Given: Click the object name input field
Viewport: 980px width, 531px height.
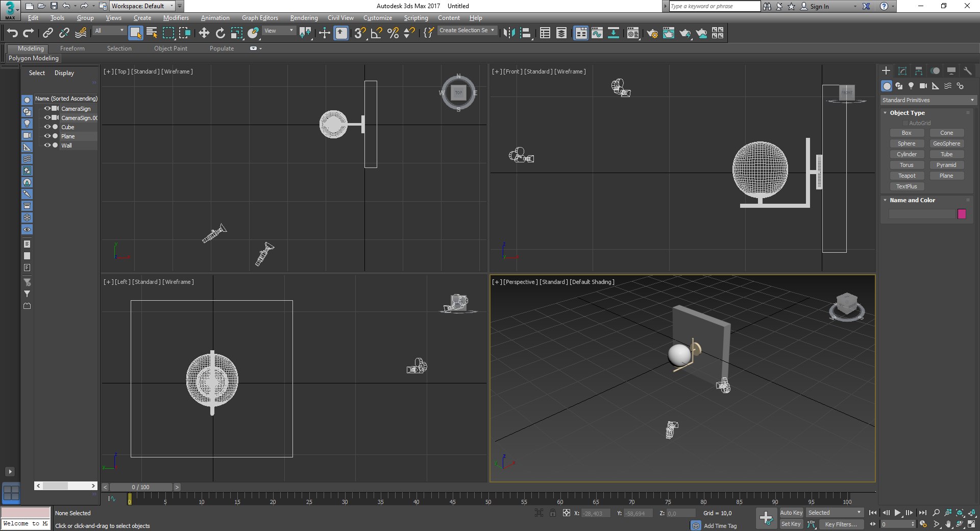Looking at the screenshot, I should (922, 214).
